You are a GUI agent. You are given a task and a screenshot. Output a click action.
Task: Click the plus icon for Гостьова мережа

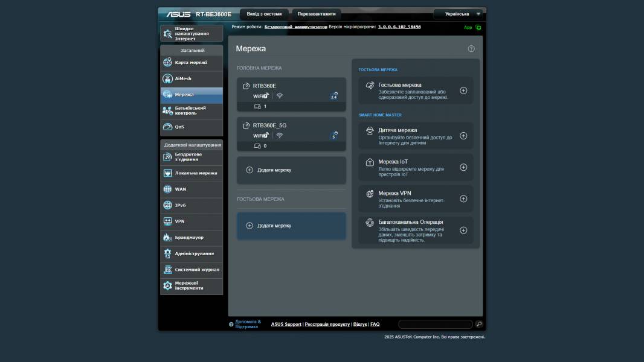[463, 91]
